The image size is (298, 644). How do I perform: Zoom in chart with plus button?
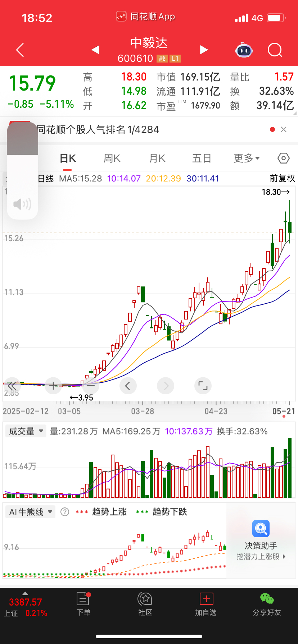coord(53,386)
